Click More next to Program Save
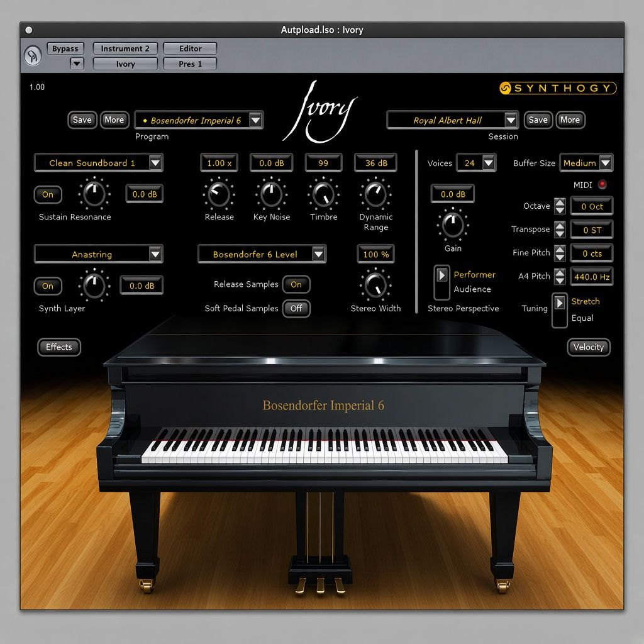Viewport: 644px width, 644px height. 114,120
